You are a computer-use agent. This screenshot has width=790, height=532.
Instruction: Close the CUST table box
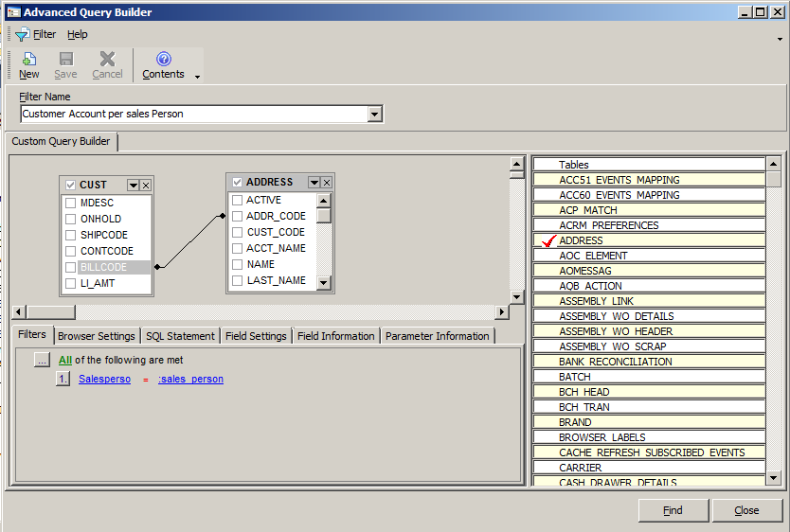(x=146, y=186)
